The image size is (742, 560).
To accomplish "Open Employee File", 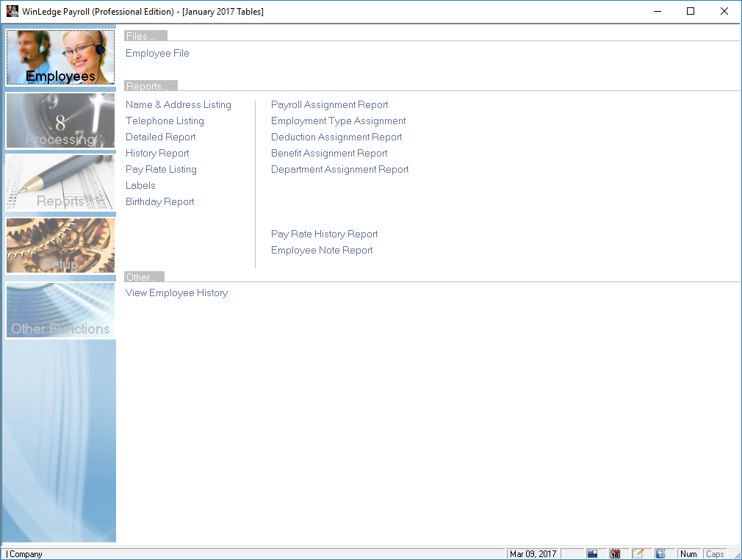I will click(x=157, y=54).
